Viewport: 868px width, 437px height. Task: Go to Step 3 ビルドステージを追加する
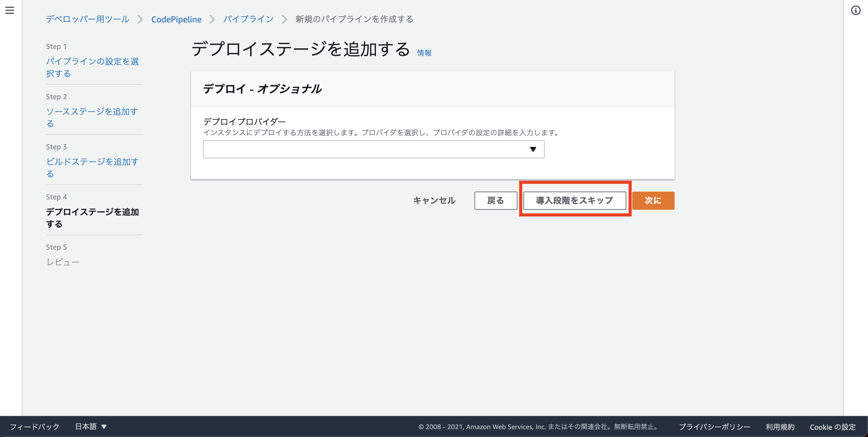click(x=92, y=167)
